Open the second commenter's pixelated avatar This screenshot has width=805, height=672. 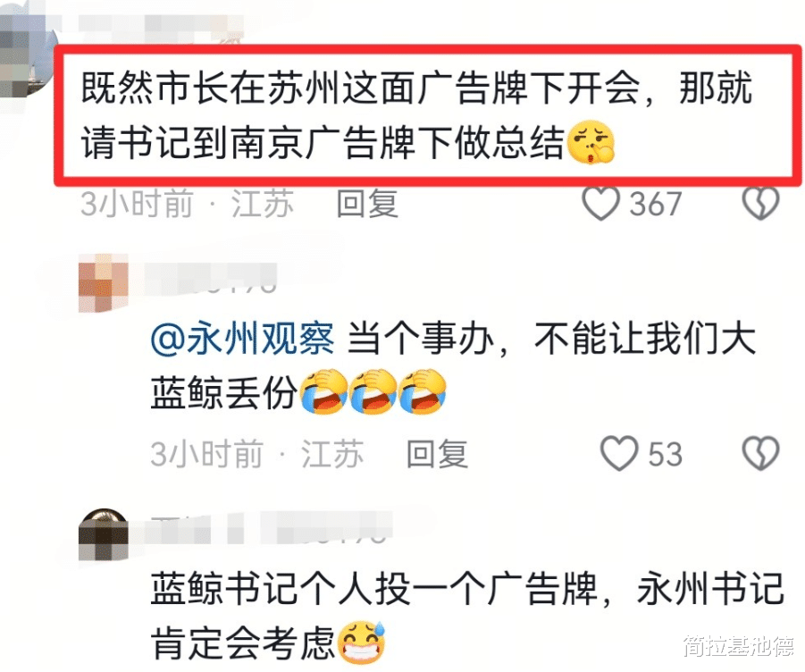click(x=103, y=283)
